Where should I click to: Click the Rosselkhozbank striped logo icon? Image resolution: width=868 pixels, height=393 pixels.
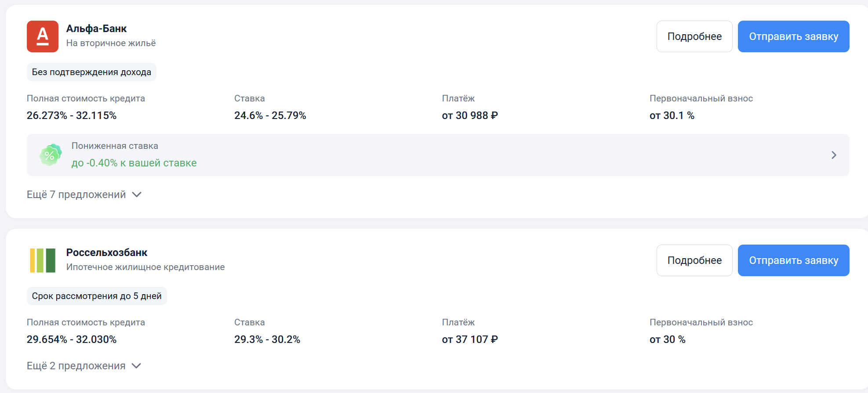43,260
